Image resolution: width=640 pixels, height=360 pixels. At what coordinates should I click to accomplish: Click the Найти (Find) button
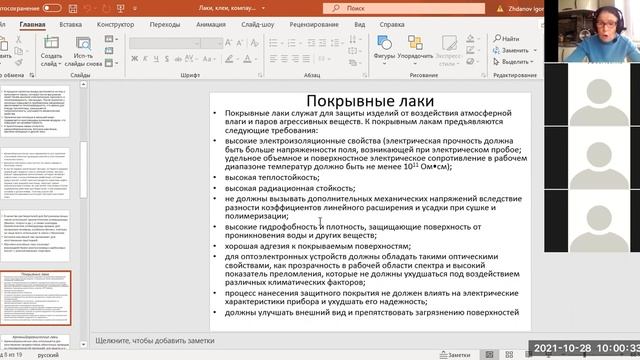[x=506, y=39]
